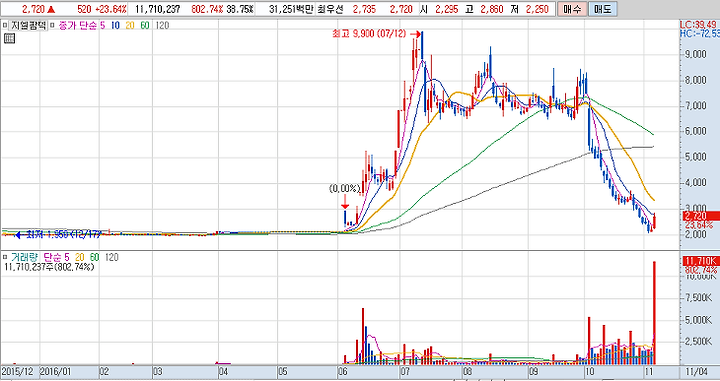Viewport: 720px width, 381px height.
Task: Click the LC:39.49 indicator text
Action: tap(699, 24)
